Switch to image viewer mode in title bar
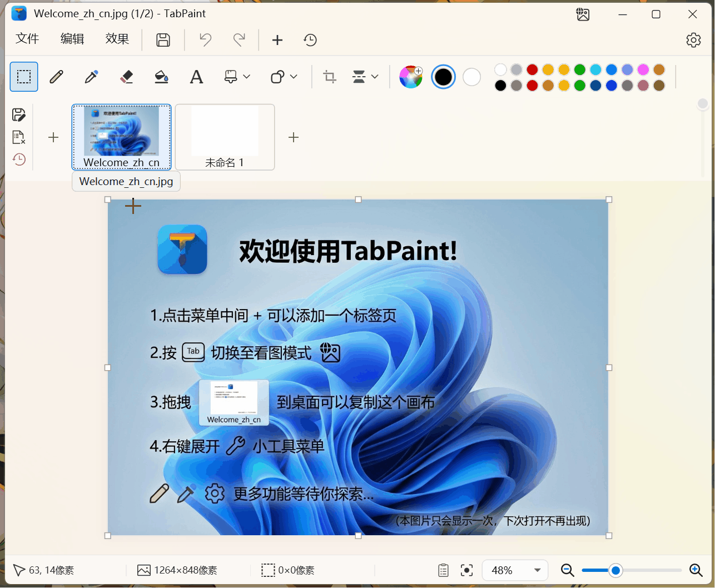Screen dimensions: 715x588 [x=583, y=14]
